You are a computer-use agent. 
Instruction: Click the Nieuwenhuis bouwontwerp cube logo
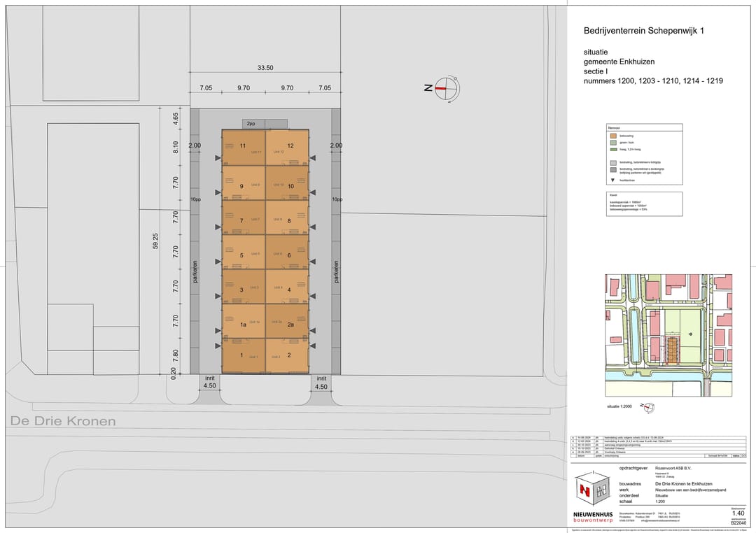tap(591, 492)
